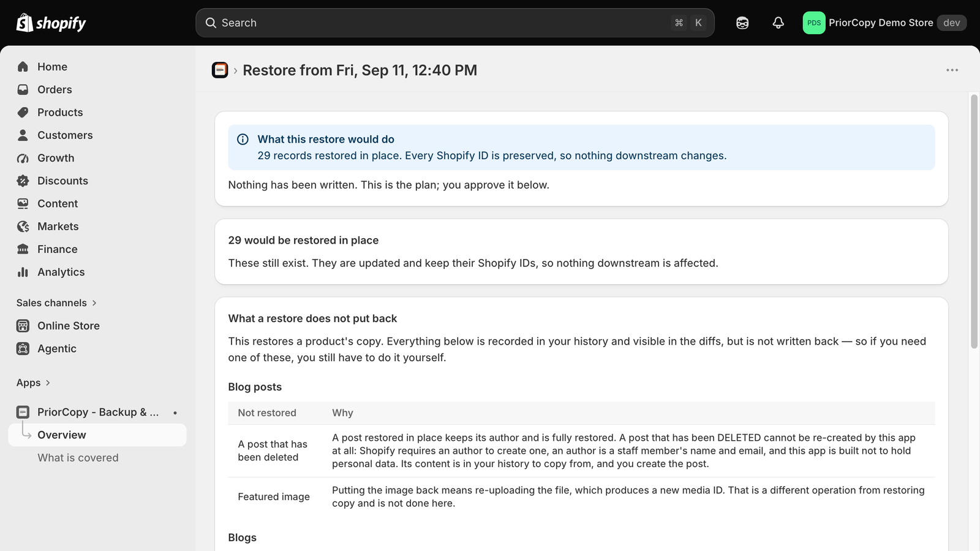The height and width of the screenshot is (551, 980).
Task: Click the Search input field
Action: point(455,23)
